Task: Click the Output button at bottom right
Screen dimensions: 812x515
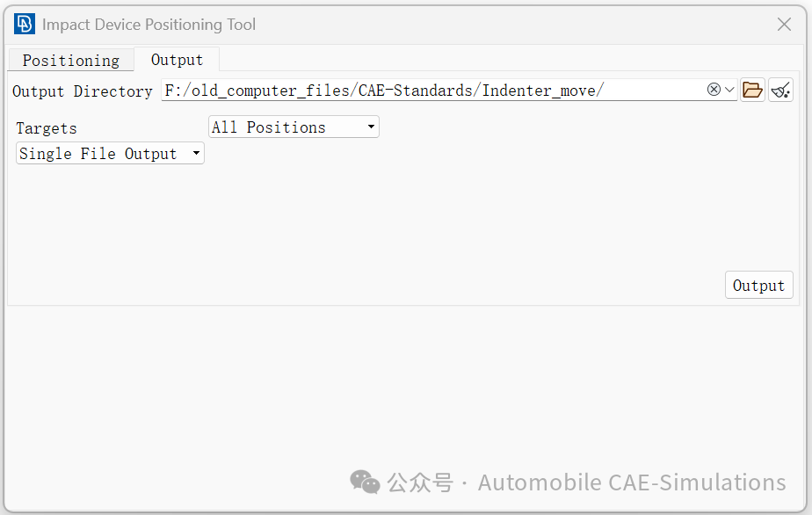Action: point(758,285)
